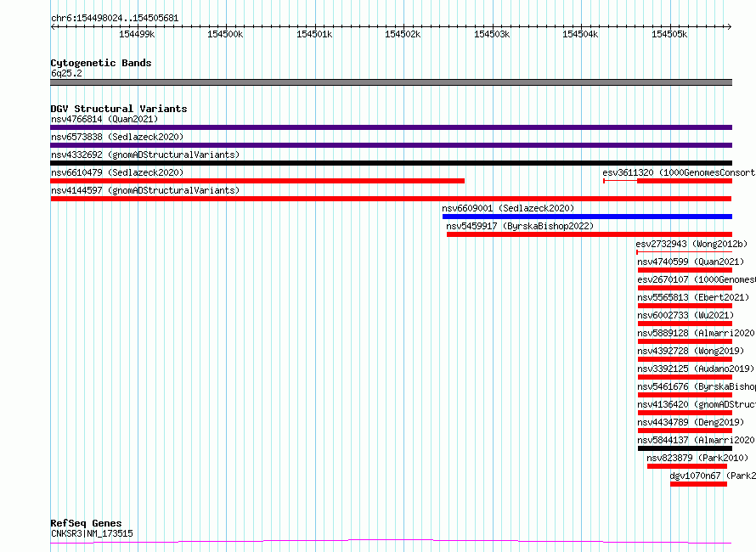Click the chr6:154498024..154505681 coordinate label
756x552 pixels.
pyautogui.click(x=115, y=19)
